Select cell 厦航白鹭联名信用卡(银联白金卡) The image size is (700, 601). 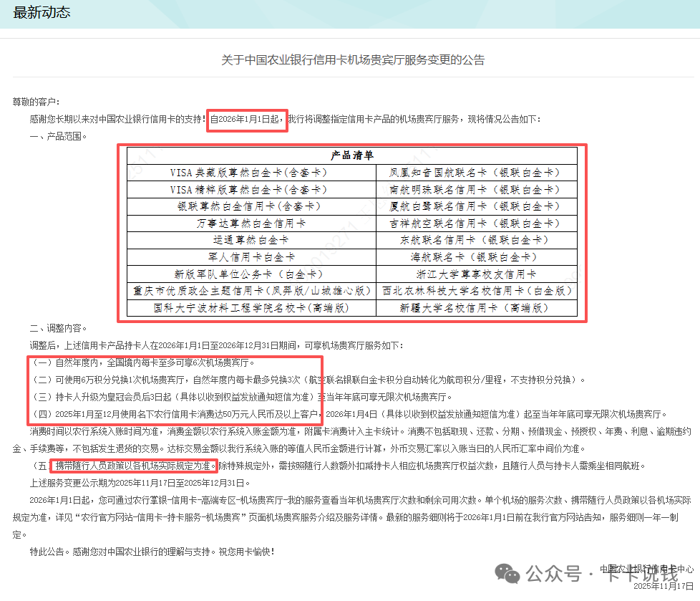(x=477, y=206)
